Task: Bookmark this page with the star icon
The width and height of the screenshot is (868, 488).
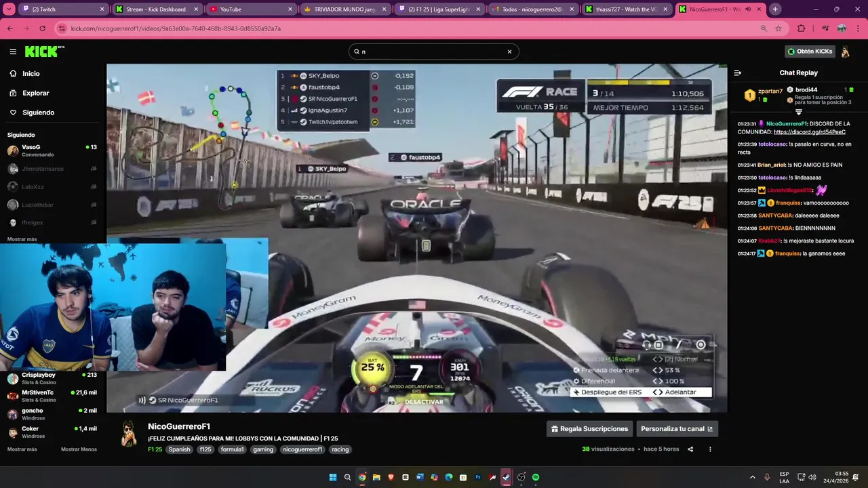Action: (x=778, y=28)
